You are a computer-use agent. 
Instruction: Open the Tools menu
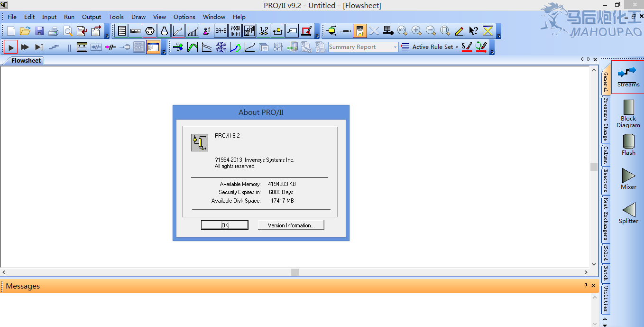pos(116,17)
